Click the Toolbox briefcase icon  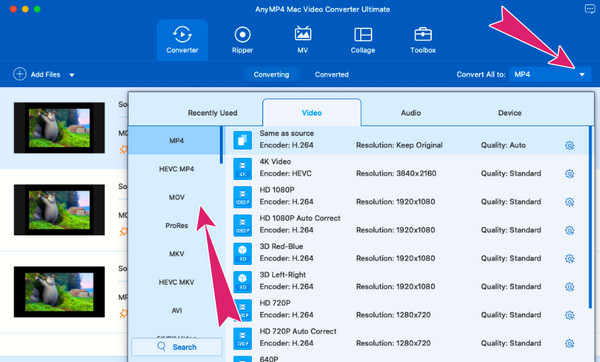(x=423, y=34)
